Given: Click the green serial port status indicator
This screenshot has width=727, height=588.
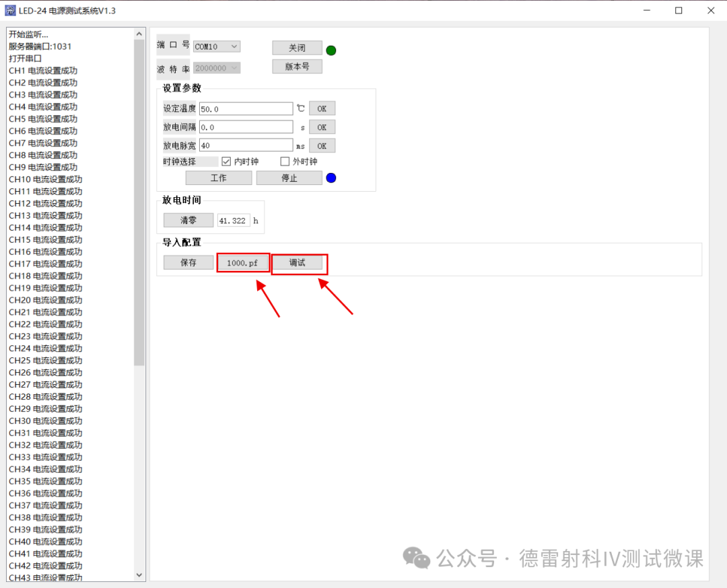Looking at the screenshot, I should pyautogui.click(x=331, y=50).
